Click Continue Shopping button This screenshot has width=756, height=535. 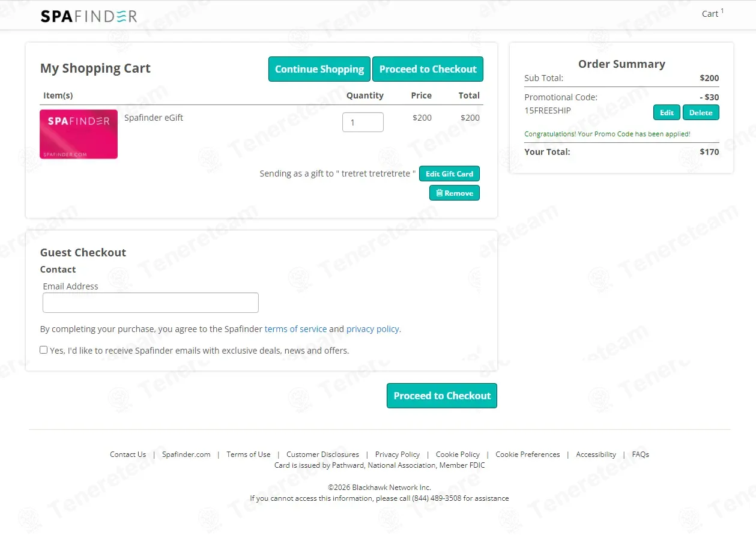[x=319, y=69]
